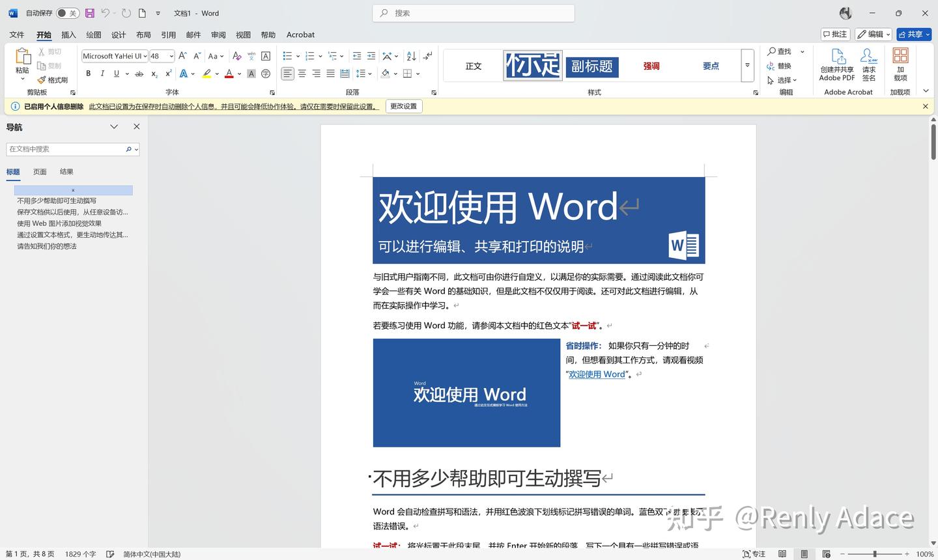Open the 欢迎使用 Word video hyperlink
The width and height of the screenshot is (938, 560).
[597, 374]
